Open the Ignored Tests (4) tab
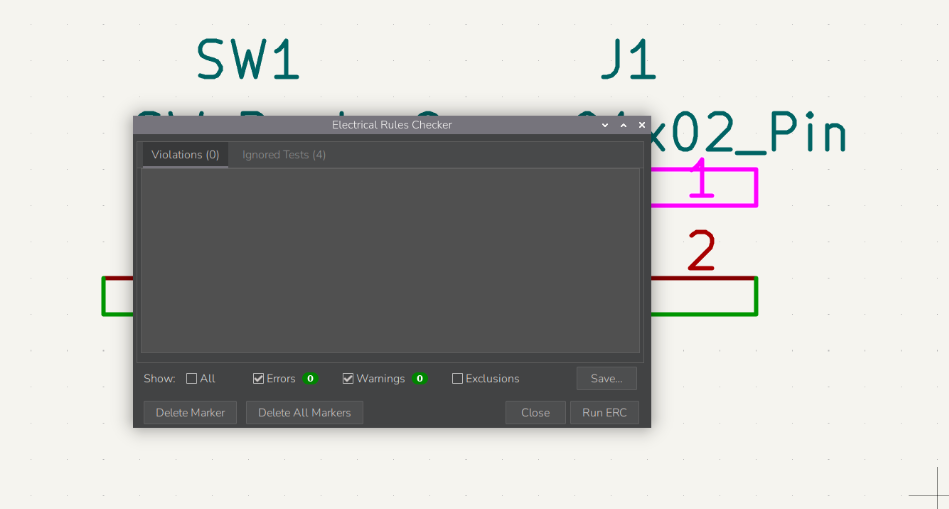Screen dimensions: 949x509 (x=284, y=155)
